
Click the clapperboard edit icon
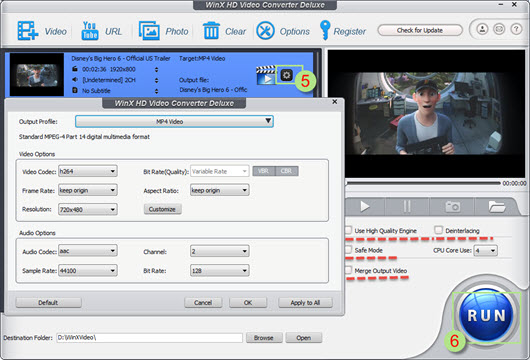click(266, 76)
